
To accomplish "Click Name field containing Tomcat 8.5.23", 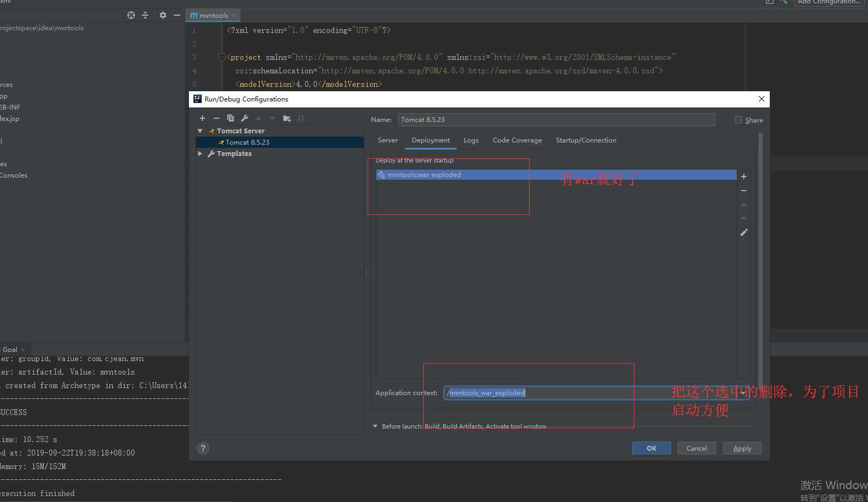I will pyautogui.click(x=557, y=120).
